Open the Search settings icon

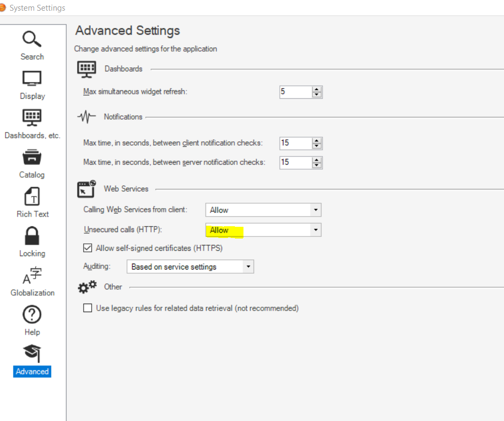pyautogui.click(x=32, y=39)
